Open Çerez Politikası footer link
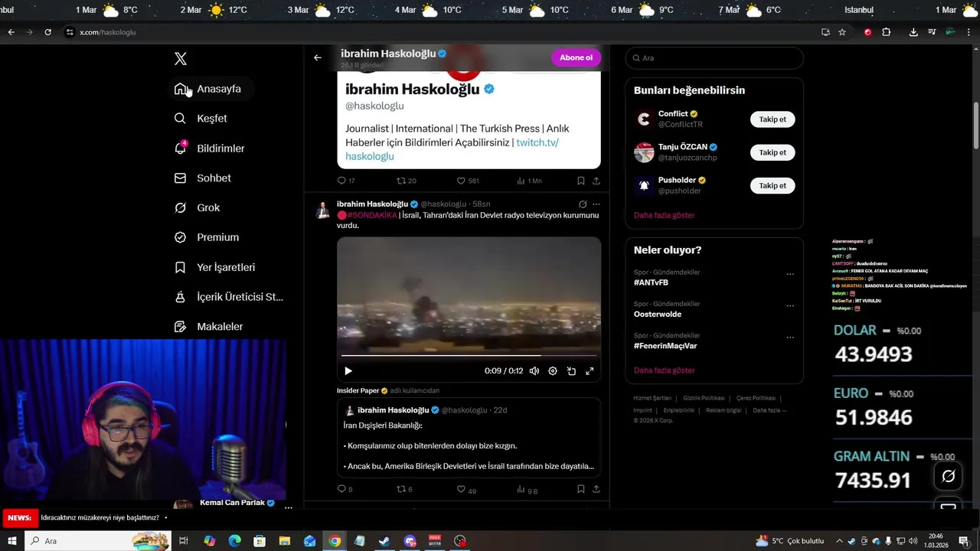Image resolution: width=980 pixels, height=551 pixels. (x=756, y=398)
